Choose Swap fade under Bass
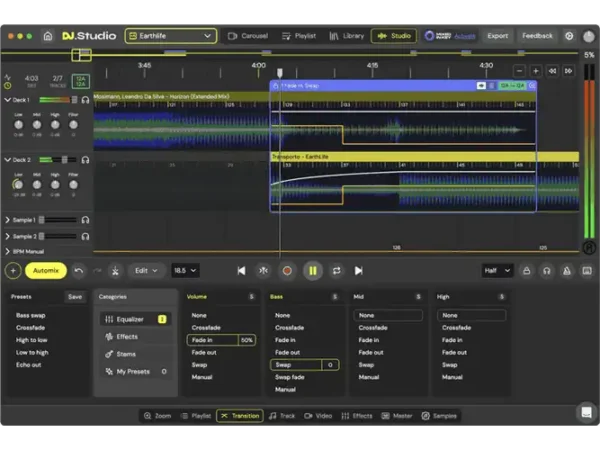The width and height of the screenshot is (600, 450). pyautogui.click(x=290, y=377)
